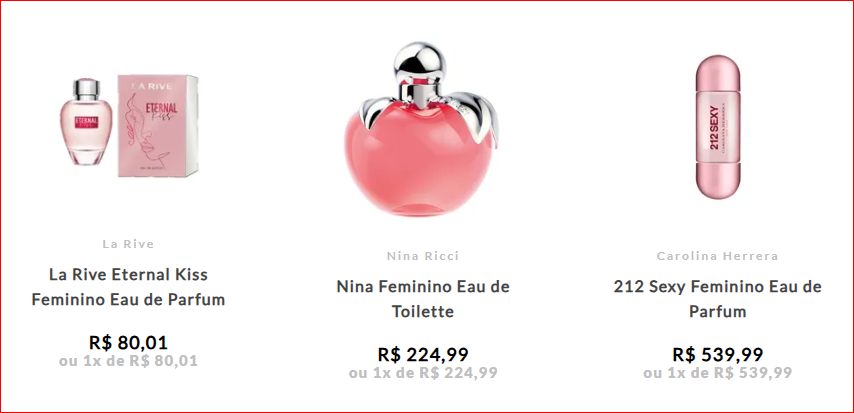Image resolution: width=854 pixels, height=413 pixels.
Task: Click the R$ 539,99 price
Action: click(717, 355)
